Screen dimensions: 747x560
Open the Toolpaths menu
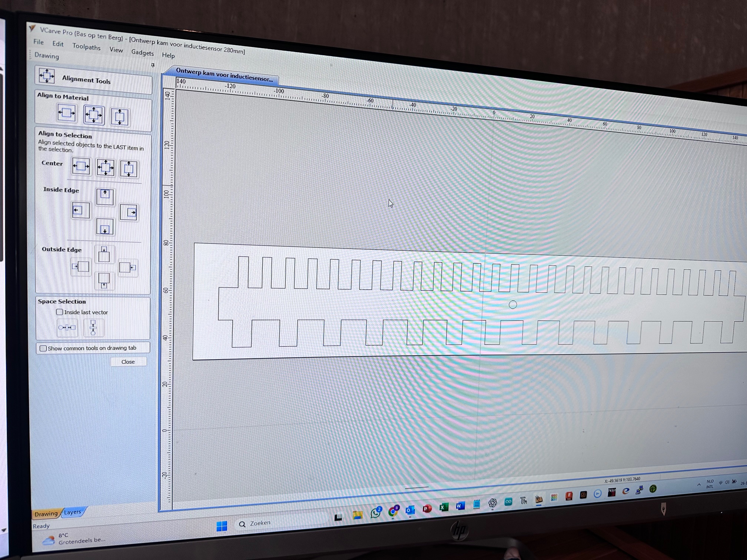(86, 47)
